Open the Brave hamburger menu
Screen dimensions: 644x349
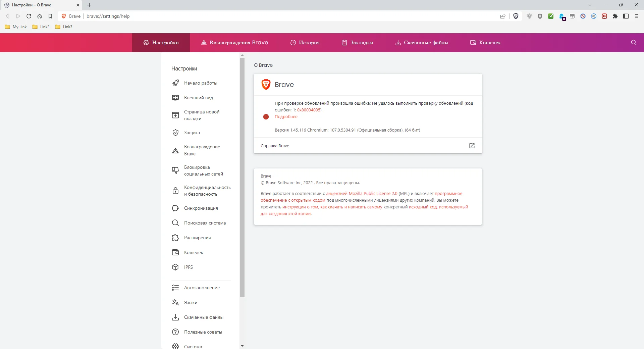(x=637, y=16)
